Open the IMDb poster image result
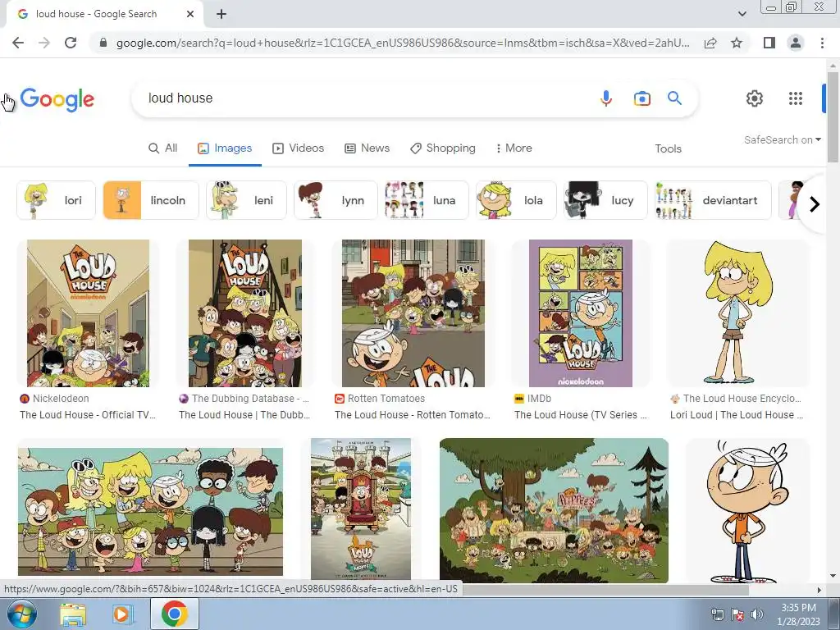 [581, 313]
